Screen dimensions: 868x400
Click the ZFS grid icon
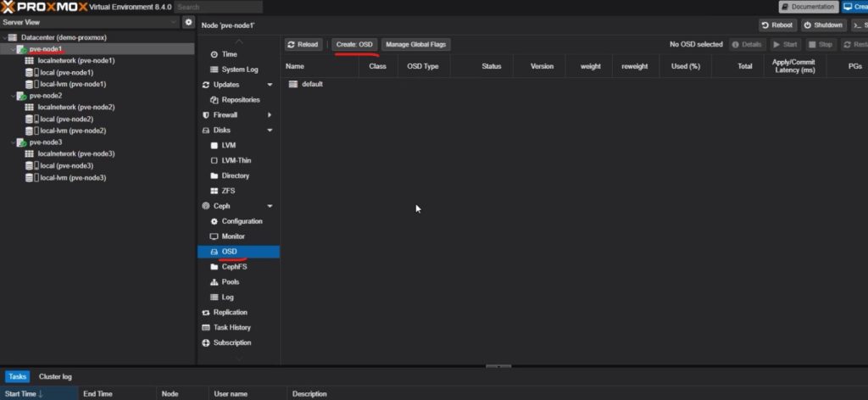[214, 191]
